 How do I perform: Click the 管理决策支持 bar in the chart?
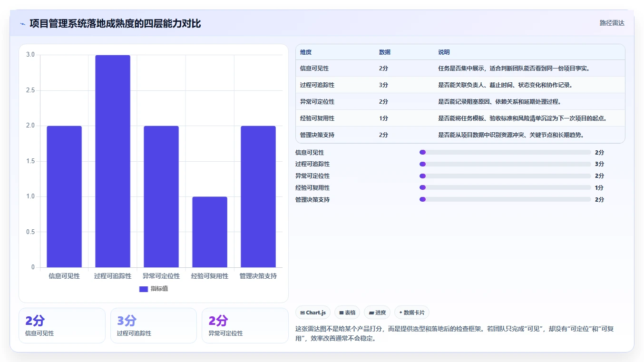coord(258,196)
